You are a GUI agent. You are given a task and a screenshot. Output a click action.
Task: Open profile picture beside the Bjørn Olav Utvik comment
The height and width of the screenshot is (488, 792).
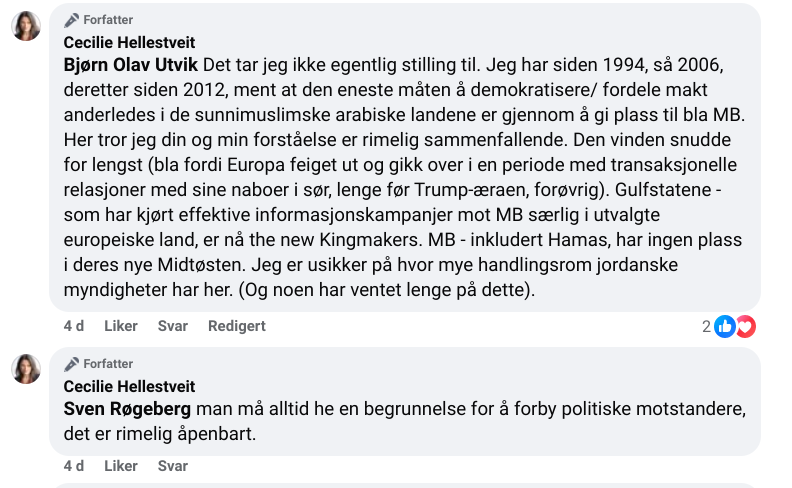point(26,26)
